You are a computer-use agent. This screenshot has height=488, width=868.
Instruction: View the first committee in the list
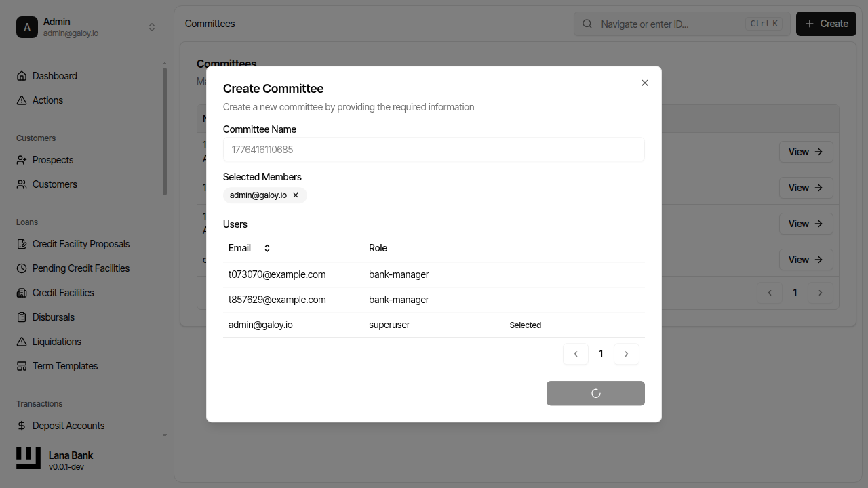tap(806, 151)
